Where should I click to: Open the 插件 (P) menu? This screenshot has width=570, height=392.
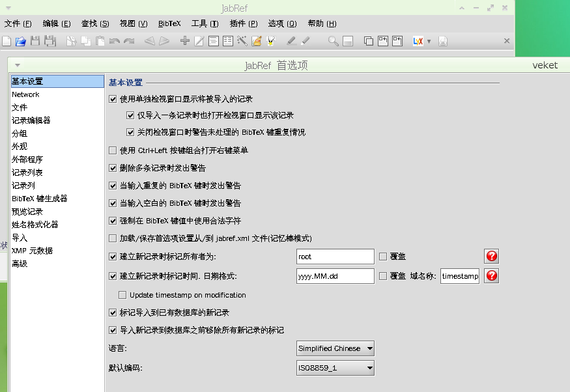pyautogui.click(x=244, y=23)
